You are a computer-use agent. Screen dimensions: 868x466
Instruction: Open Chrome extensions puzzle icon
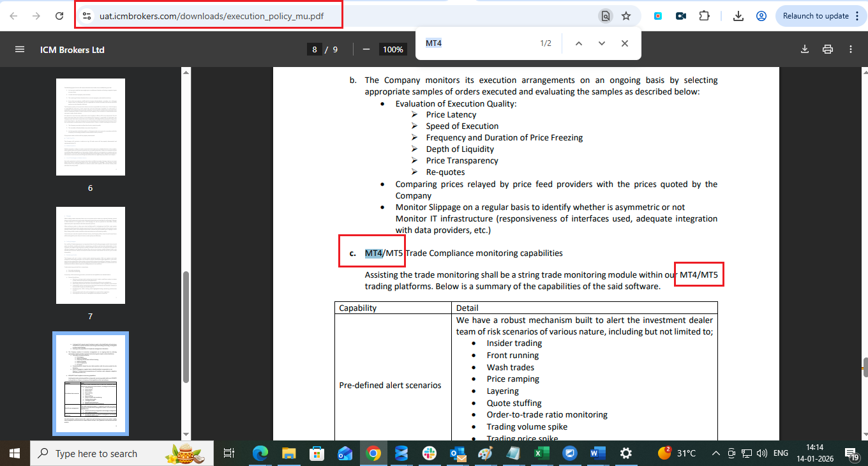pyautogui.click(x=704, y=16)
